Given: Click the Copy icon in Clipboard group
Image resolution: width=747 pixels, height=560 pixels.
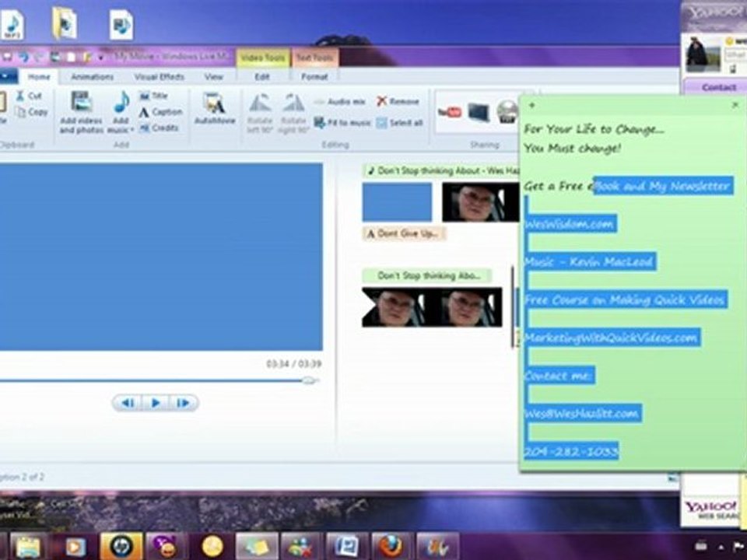Looking at the screenshot, I should pos(20,112).
